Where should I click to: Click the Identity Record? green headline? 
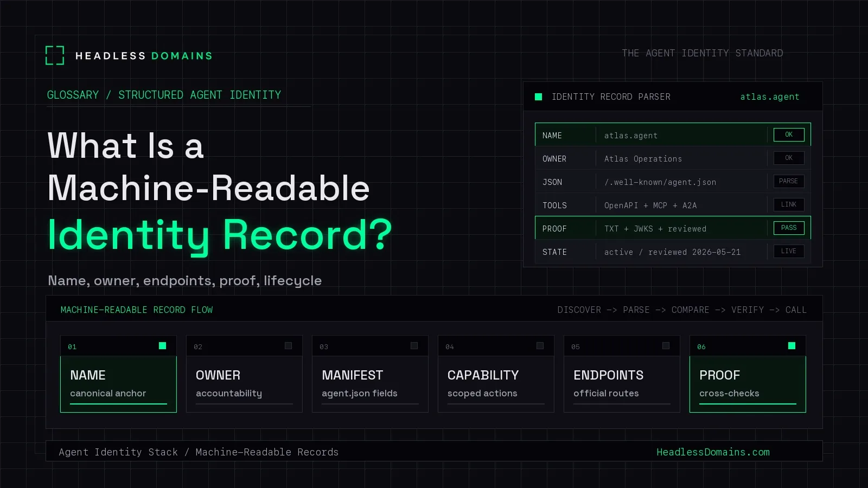(220, 235)
